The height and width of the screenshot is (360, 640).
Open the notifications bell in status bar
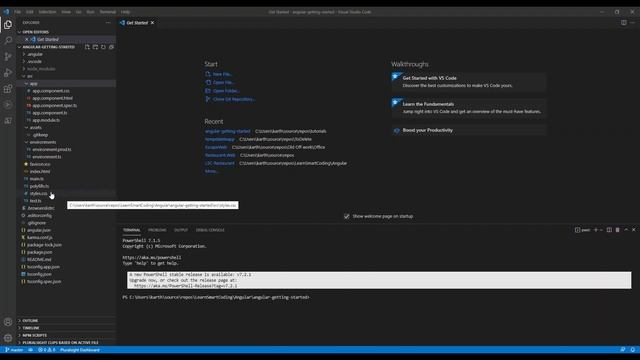(x=632, y=350)
